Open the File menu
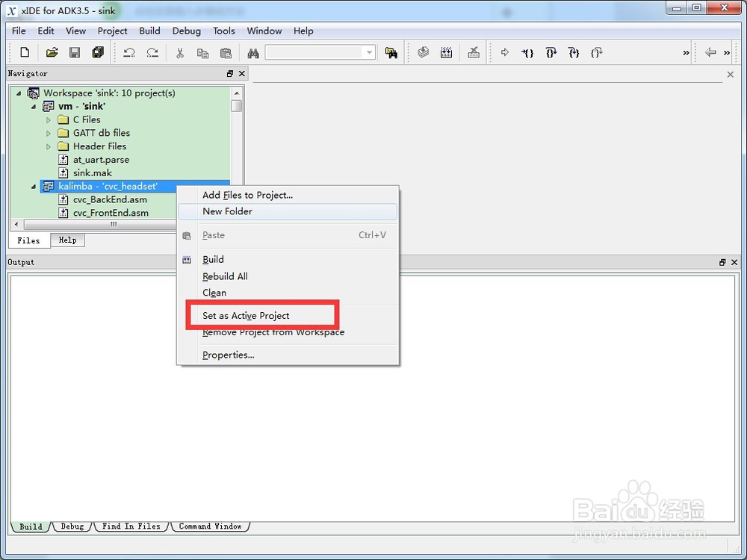This screenshot has height=560, width=747. [19, 31]
